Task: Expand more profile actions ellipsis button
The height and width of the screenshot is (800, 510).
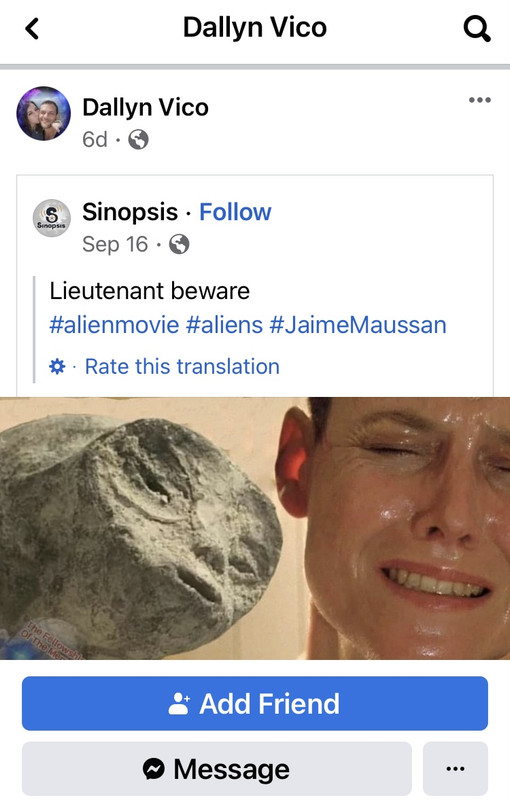Action: coord(455,768)
